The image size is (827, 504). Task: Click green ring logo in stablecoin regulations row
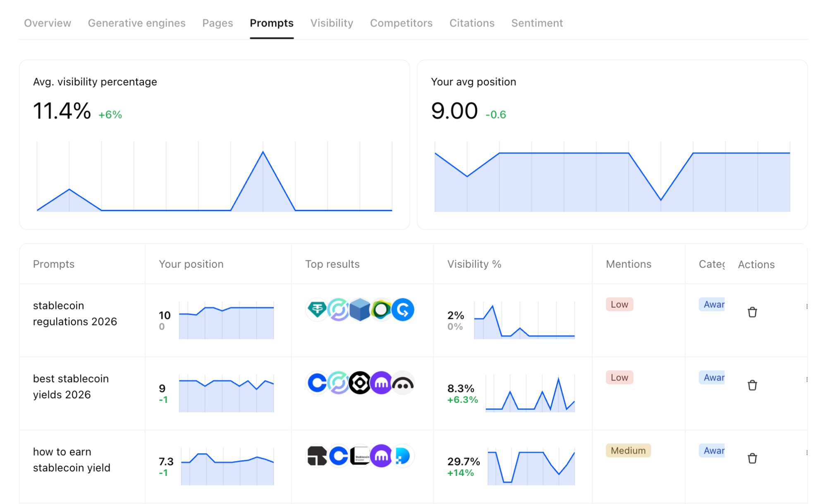(381, 309)
